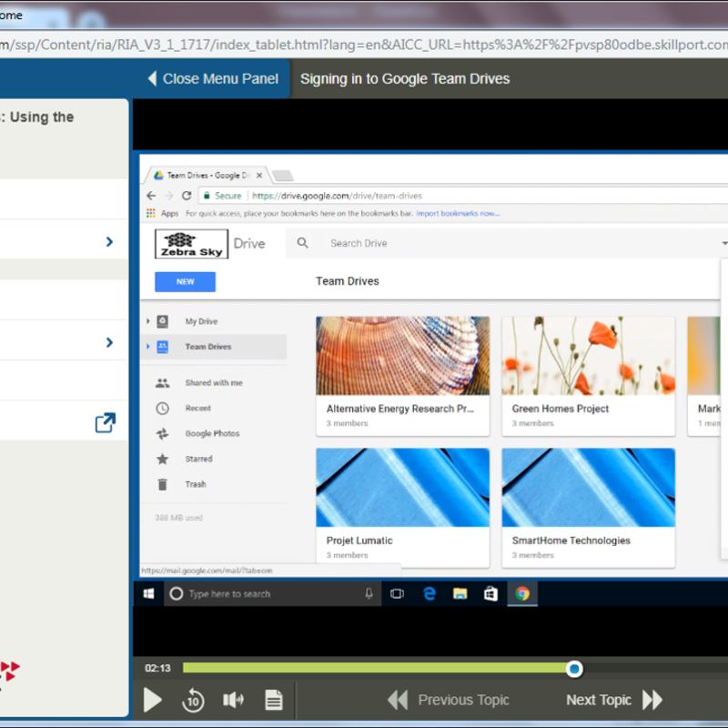Click the Chrome reload icon in video
Image resolution: width=728 pixels, height=728 pixels.
point(187,196)
